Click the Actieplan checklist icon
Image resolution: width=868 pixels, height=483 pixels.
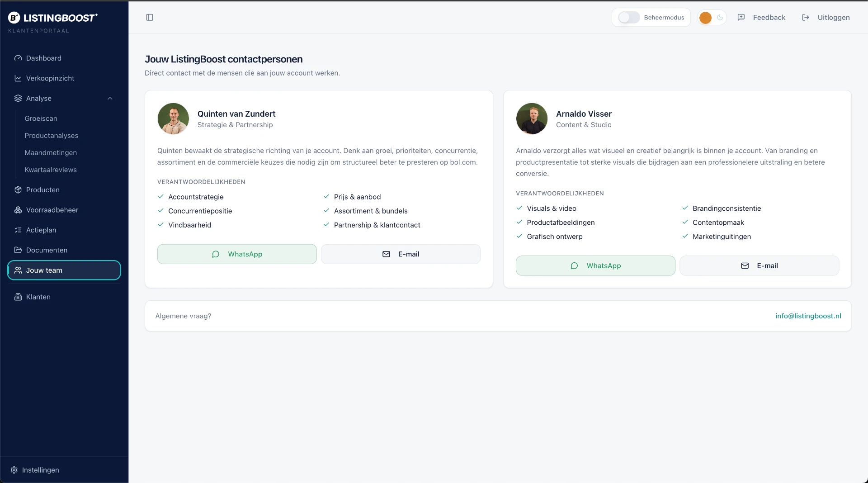pos(18,230)
